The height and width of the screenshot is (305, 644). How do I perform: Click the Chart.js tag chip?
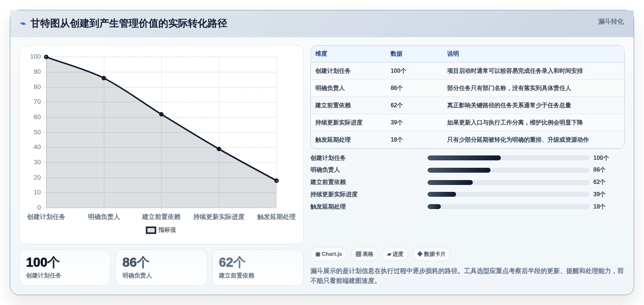[329, 254]
